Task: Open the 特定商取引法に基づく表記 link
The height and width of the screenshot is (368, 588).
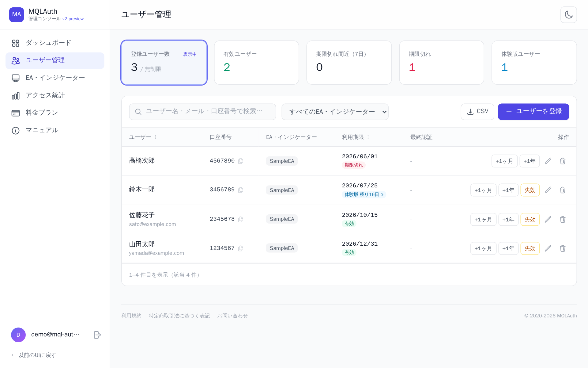Action: 179,316
